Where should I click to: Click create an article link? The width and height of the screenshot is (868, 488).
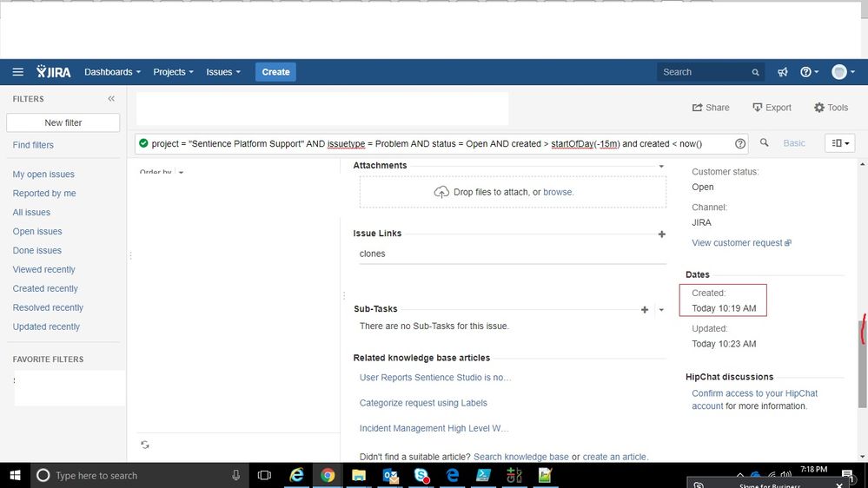tap(614, 457)
